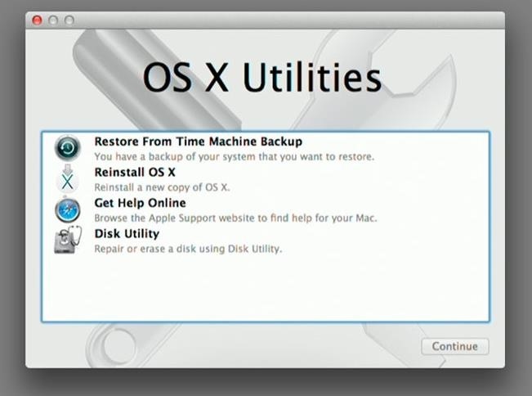The width and height of the screenshot is (532, 396).
Task: Close the window with the red button
Action: [37, 20]
